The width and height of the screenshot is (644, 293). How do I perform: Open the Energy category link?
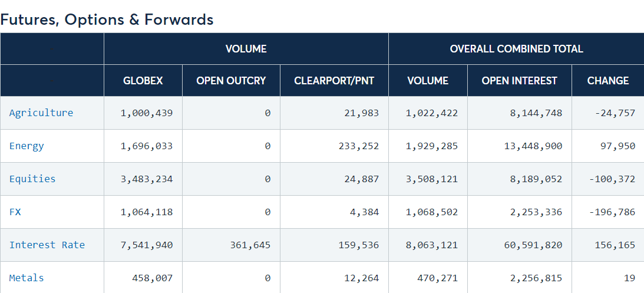tap(27, 146)
